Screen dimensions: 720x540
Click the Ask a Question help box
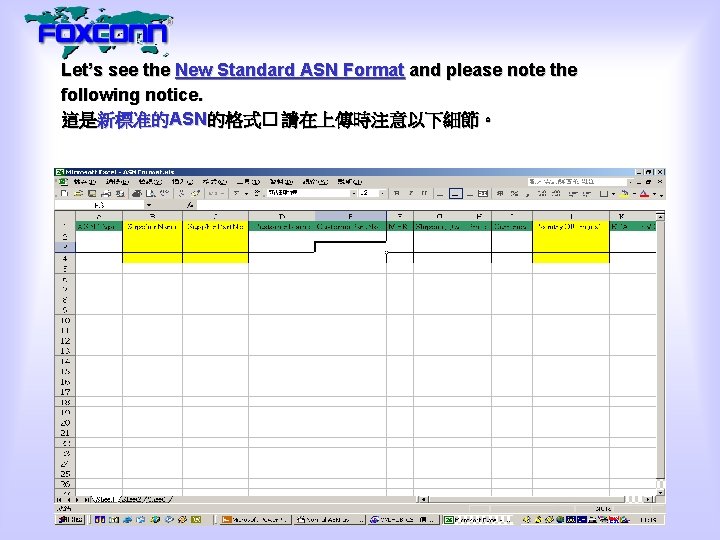577,182
